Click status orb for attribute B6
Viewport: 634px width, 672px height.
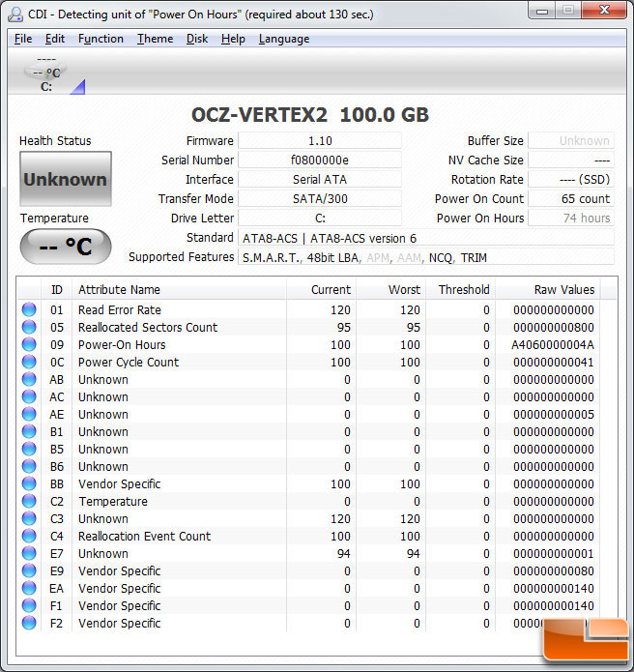pyautogui.click(x=29, y=466)
